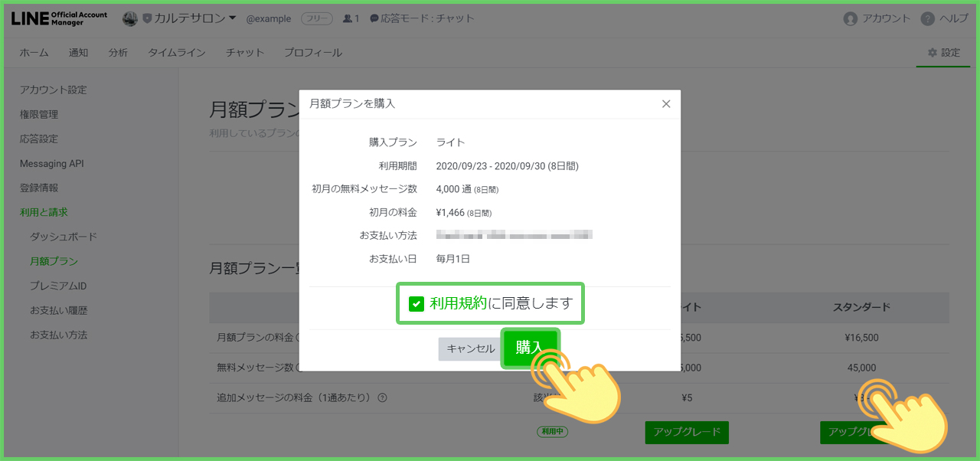Image resolution: width=980 pixels, height=461 pixels.
Task: Close the 月額プランを購入 dialog
Action: coord(665,104)
